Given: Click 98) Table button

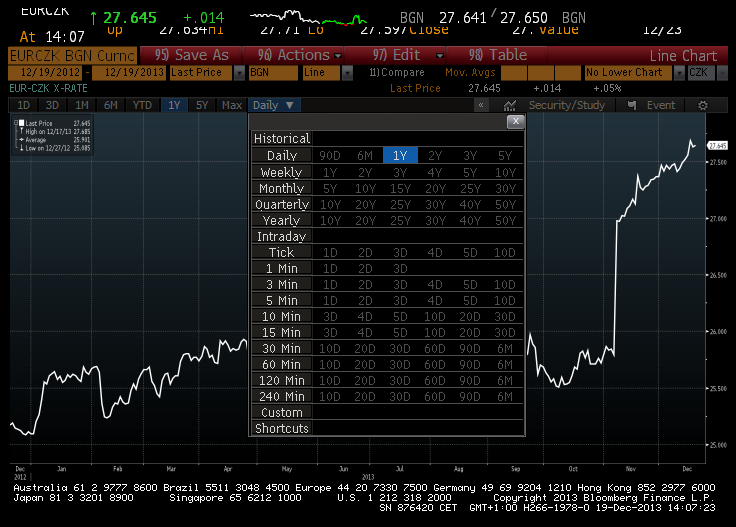Looking at the screenshot, I should [498, 55].
